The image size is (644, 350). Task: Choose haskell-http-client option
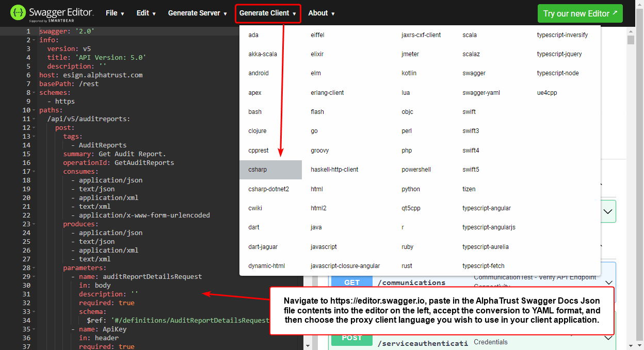tap(334, 170)
